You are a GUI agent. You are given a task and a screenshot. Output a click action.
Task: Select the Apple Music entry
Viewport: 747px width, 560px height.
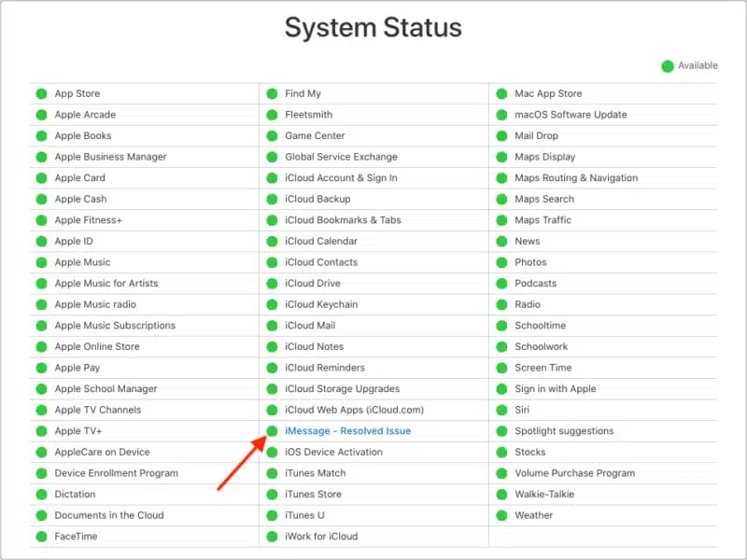82,262
